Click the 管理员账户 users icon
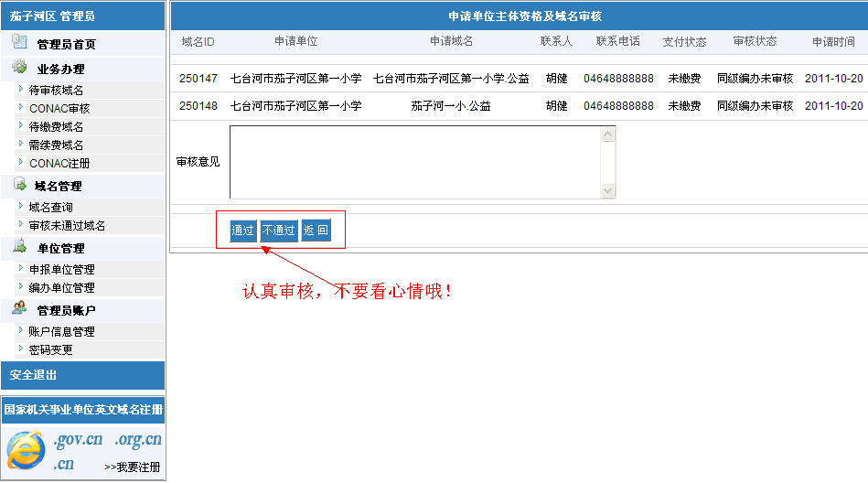868x483 pixels. (19, 308)
